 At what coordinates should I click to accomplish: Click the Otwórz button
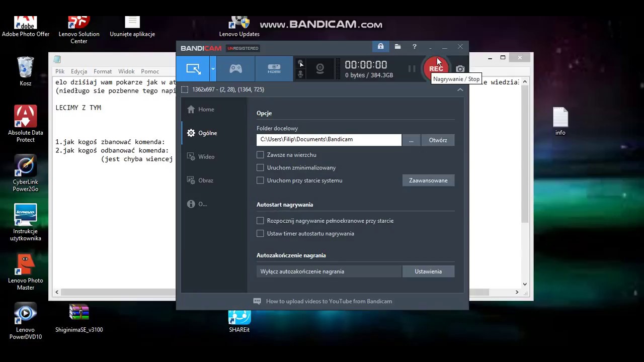(x=438, y=140)
